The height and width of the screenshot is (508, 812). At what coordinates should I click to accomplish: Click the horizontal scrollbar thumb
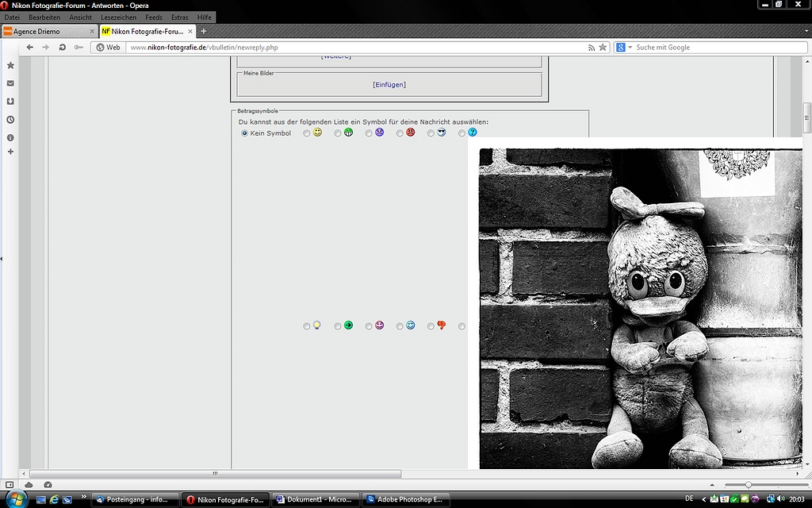[x=216, y=473]
